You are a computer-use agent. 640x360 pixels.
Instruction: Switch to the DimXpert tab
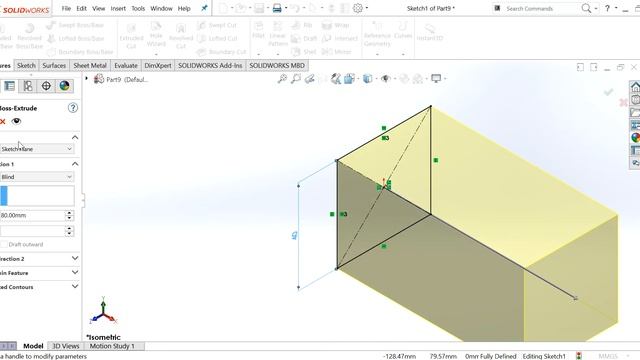point(158,65)
